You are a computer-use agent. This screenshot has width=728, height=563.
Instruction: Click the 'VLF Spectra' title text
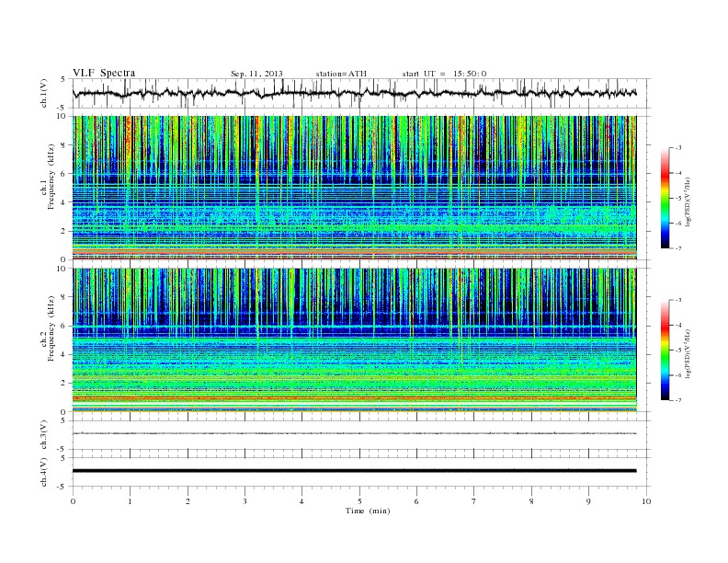click(x=104, y=73)
